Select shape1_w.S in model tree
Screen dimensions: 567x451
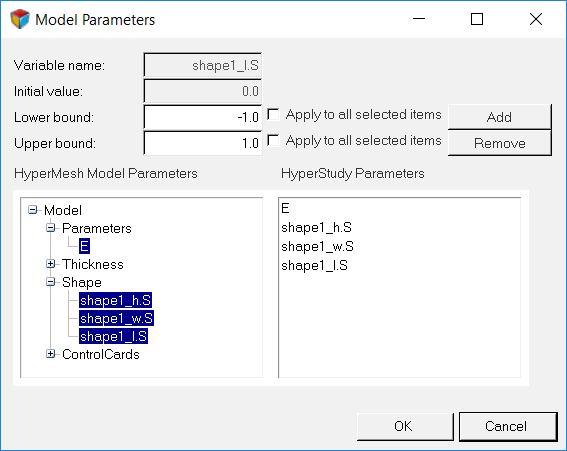click(x=116, y=318)
